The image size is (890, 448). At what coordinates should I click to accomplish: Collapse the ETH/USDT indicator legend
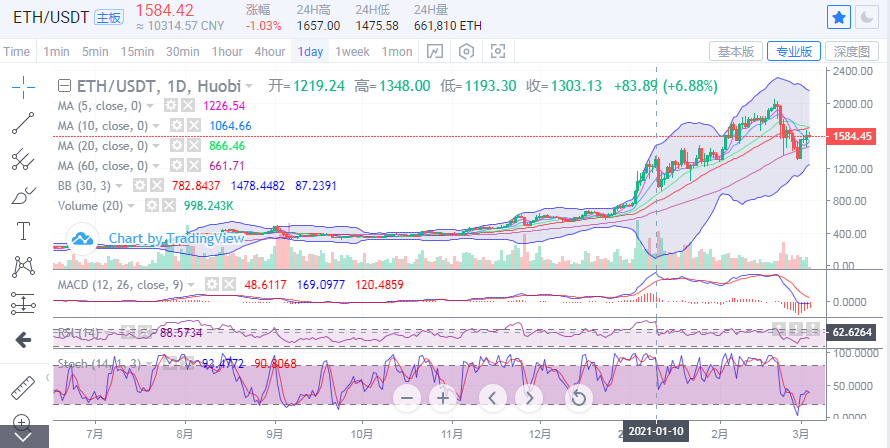(65, 86)
